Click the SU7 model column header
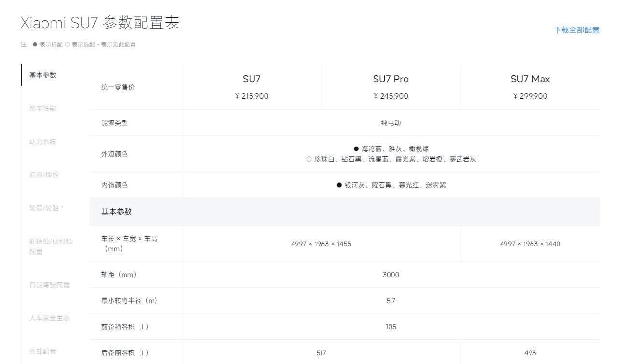629x364 pixels. (252, 79)
